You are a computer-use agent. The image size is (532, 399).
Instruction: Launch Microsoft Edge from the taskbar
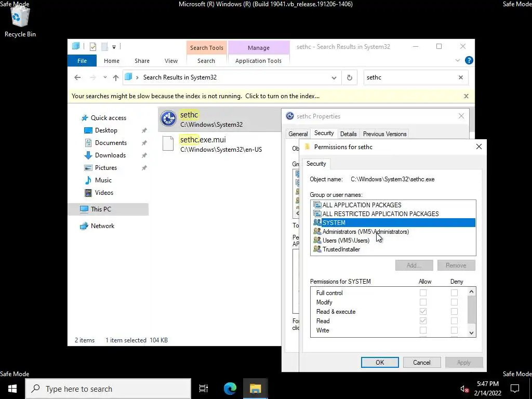click(230, 389)
